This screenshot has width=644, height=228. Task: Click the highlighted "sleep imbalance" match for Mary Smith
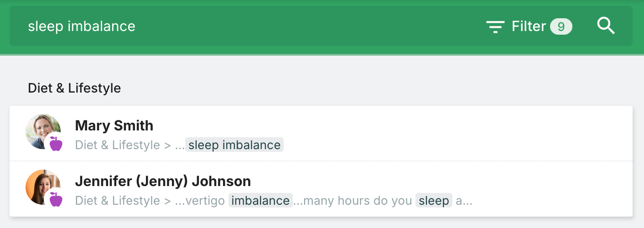tap(234, 145)
